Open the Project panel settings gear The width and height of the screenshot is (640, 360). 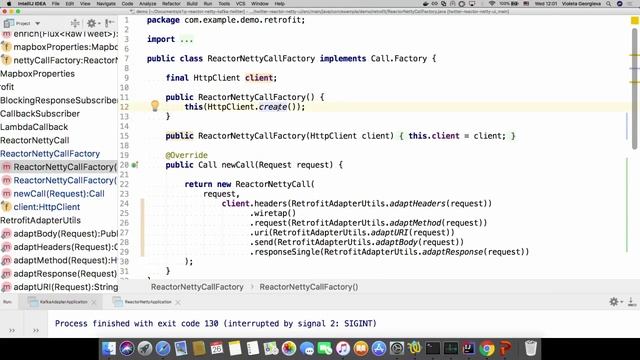(x=92, y=23)
